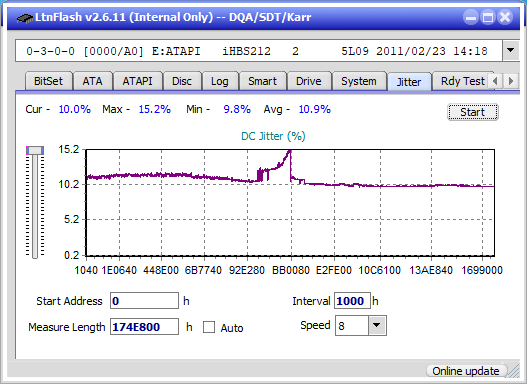The height and width of the screenshot is (384, 527).
Task: Click the Measure Length input field
Action: (145, 327)
